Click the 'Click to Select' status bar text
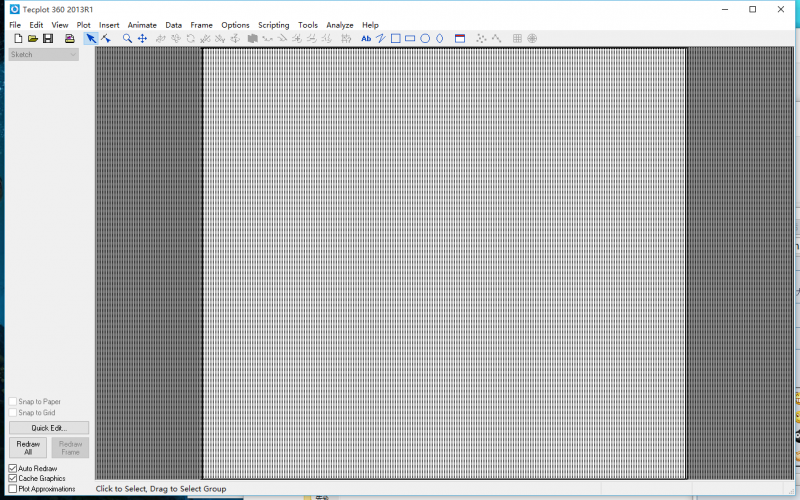Image resolution: width=800 pixels, height=500 pixels. (161, 489)
